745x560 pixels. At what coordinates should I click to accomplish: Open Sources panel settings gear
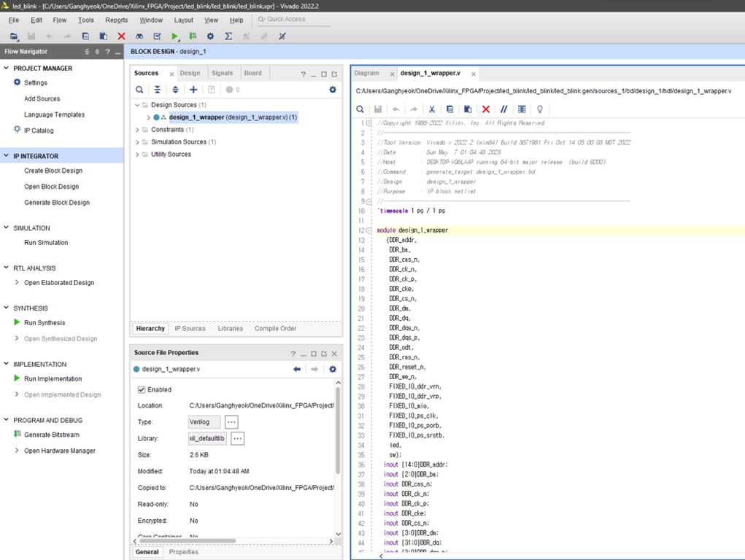click(333, 90)
